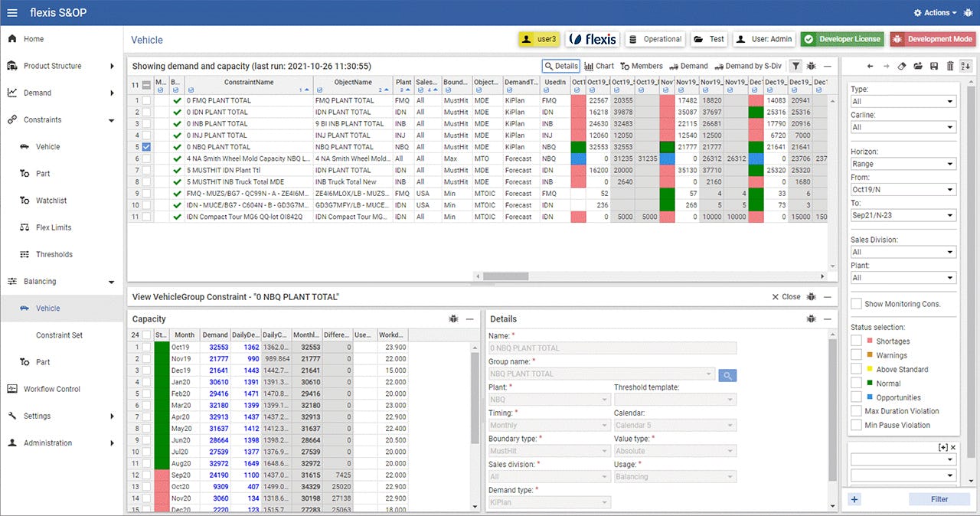Click the sort order icon
Image resolution: width=980 pixels, height=516 pixels.
coord(965,67)
